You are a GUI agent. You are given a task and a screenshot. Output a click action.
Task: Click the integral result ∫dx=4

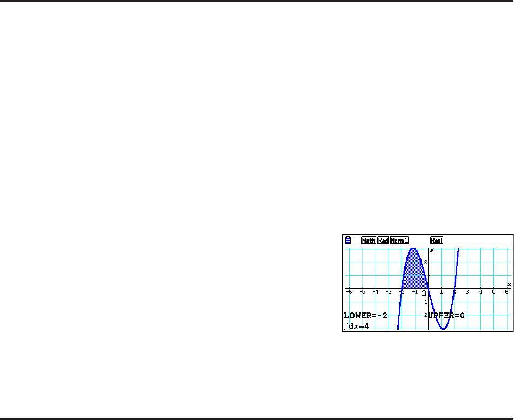coord(357,326)
